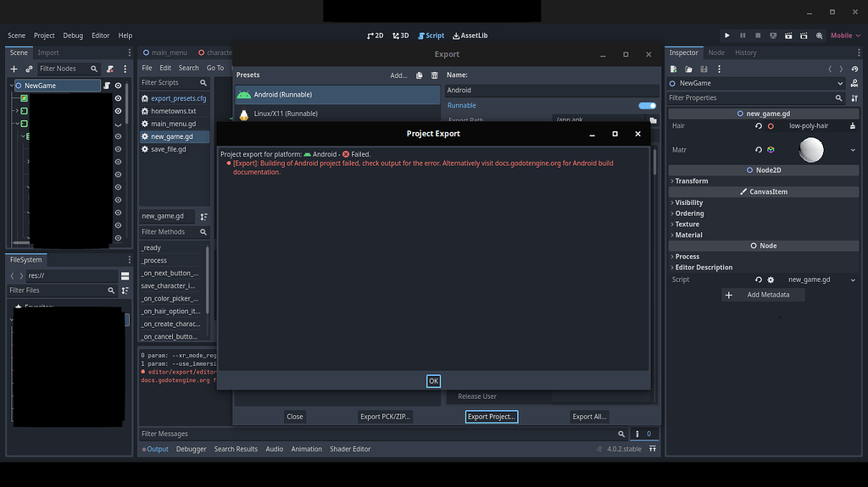Dismiss Project Export dialog with OK

click(433, 381)
